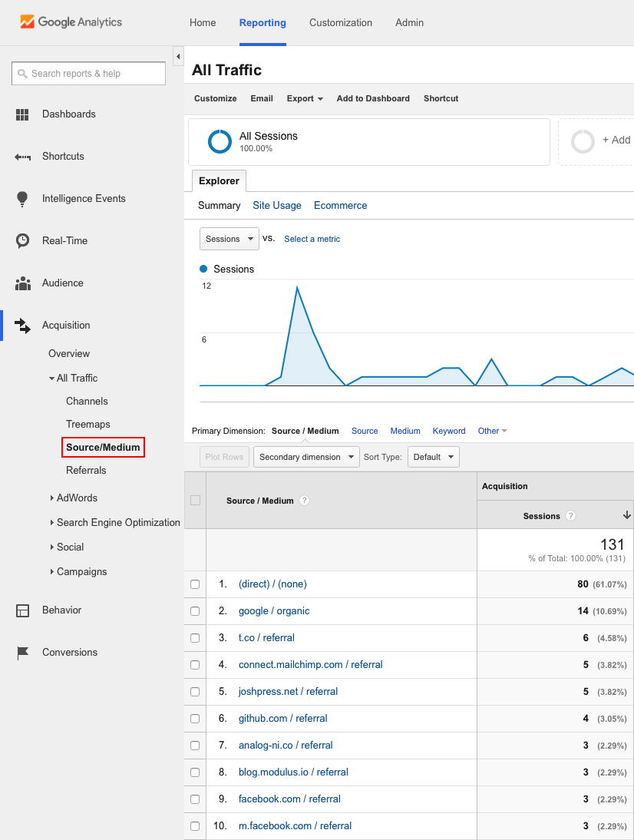634x840 pixels.
Task: Open the Other primary dimension dropdown
Action: [492, 431]
